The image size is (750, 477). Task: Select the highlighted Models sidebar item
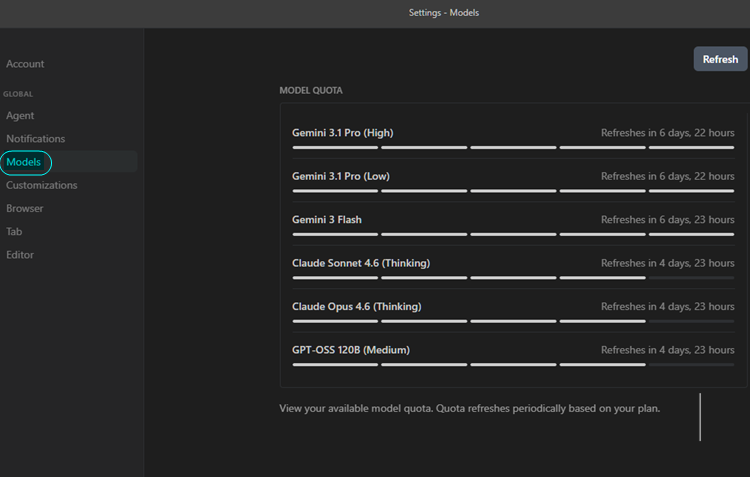tap(24, 162)
